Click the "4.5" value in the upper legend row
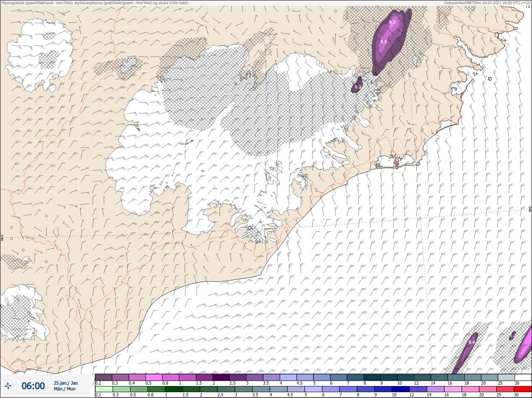Screen dimensions: 532x398 299,383
